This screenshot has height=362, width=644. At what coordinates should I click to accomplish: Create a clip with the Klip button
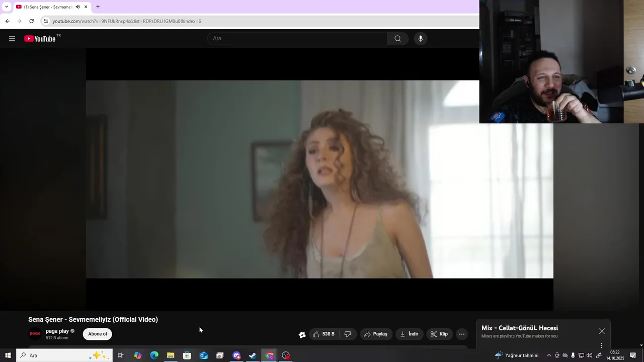pyautogui.click(x=439, y=334)
